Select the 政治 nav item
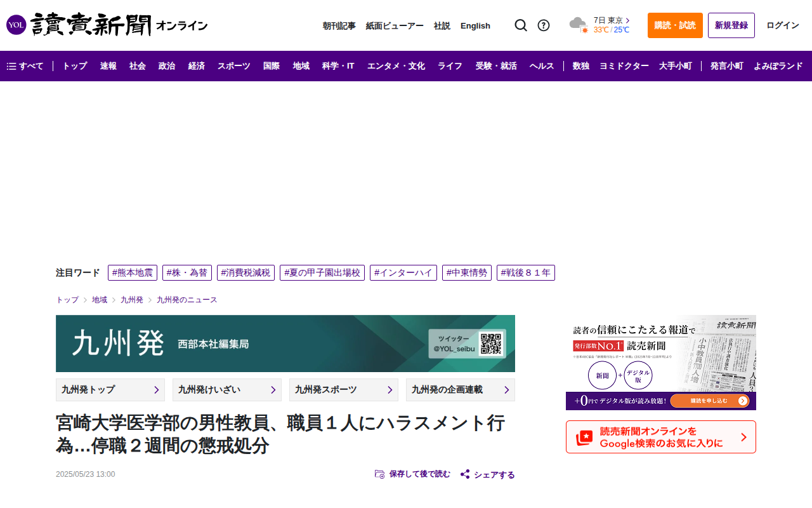Screen dimensions: 812x508 pyautogui.click(x=167, y=66)
